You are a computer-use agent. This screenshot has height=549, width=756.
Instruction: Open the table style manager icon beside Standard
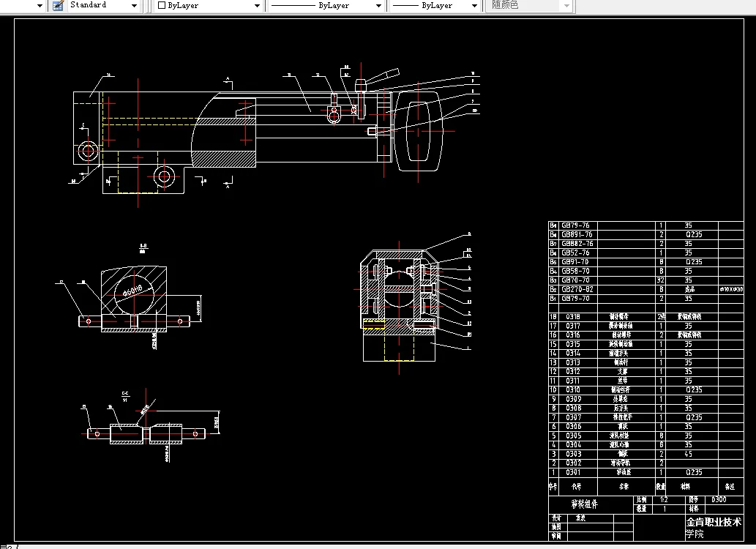point(58,6)
